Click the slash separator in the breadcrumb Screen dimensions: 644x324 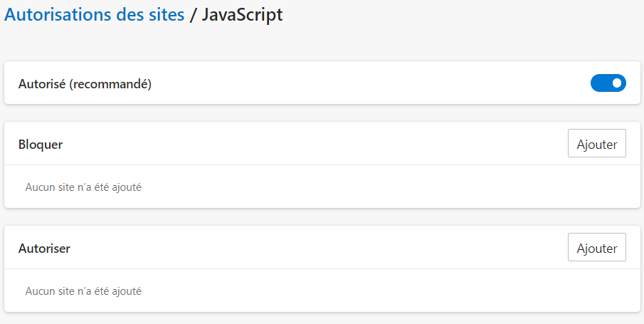coord(193,15)
